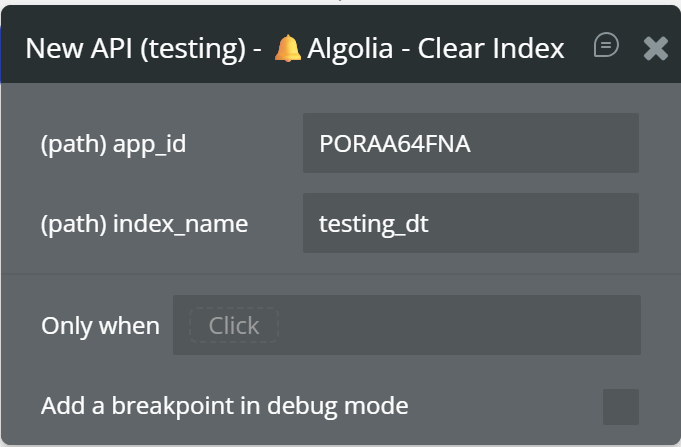Click the bell icon before Algolia
This screenshot has height=447, width=681.
(288, 48)
